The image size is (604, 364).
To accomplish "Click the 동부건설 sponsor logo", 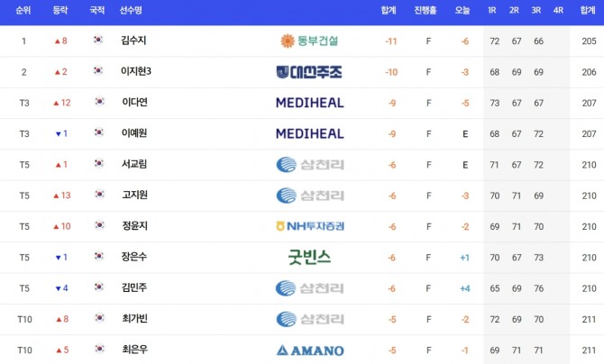I will pos(309,41).
